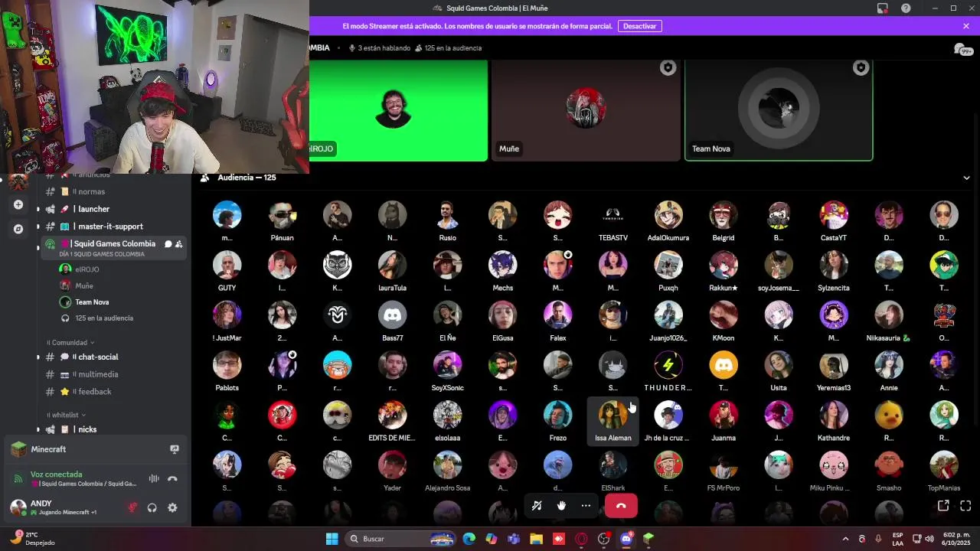Image resolution: width=980 pixels, height=551 pixels.
Task: Click the taskbar Buscar search box
Action: click(x=401, y=539)
